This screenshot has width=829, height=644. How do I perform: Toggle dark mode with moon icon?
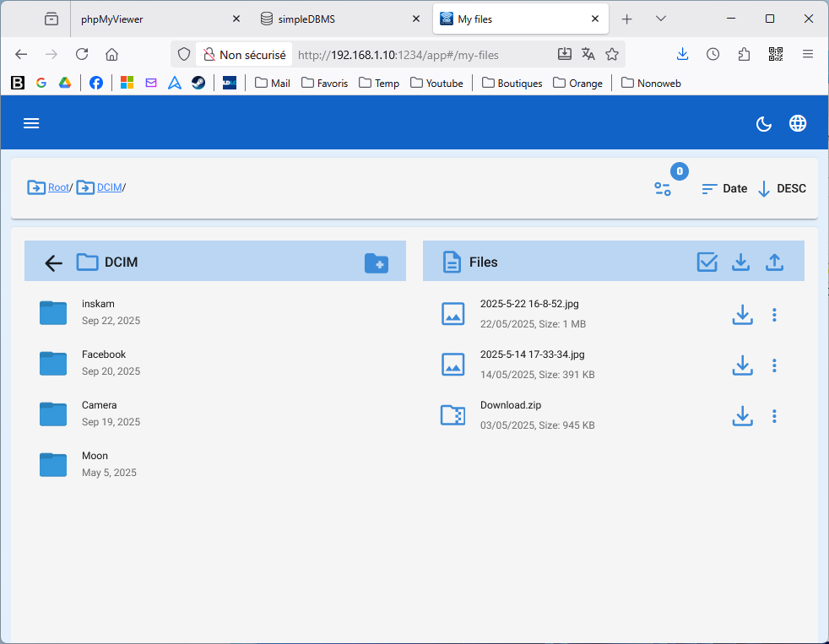[763, 124]
